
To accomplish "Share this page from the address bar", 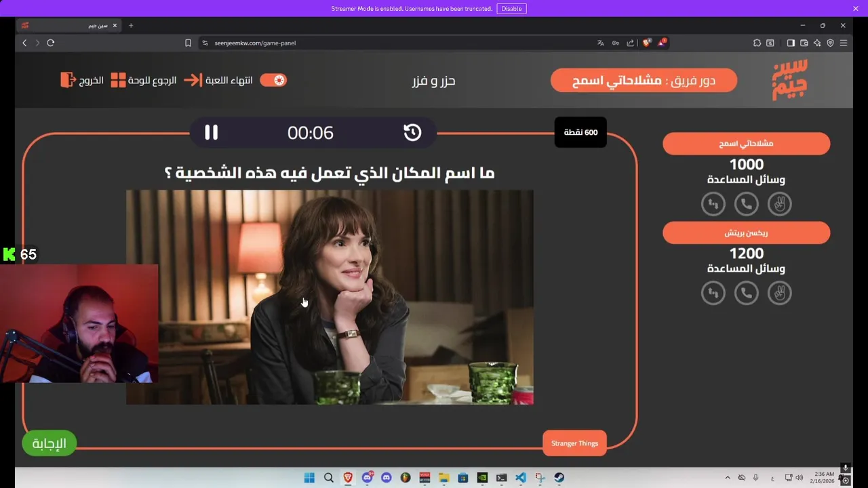I will 630,43.
